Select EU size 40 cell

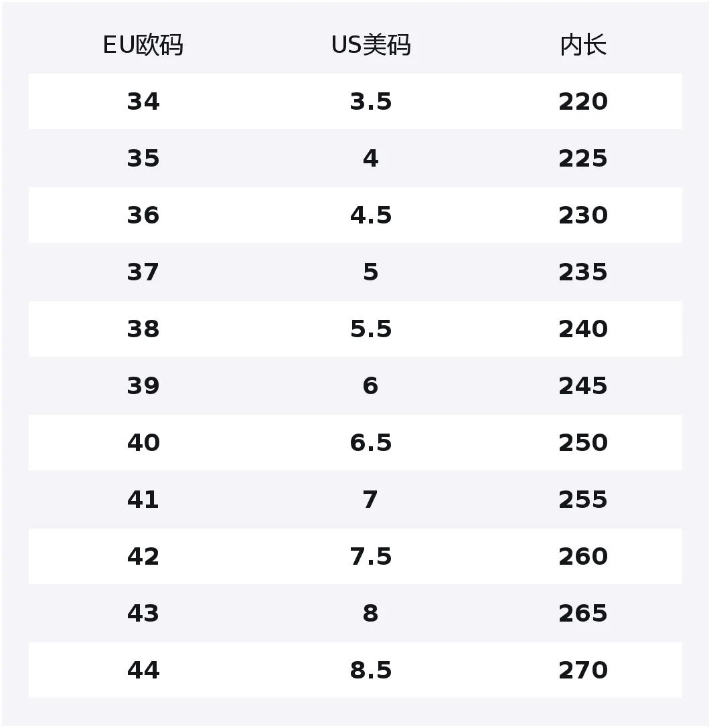coord(143,442)
